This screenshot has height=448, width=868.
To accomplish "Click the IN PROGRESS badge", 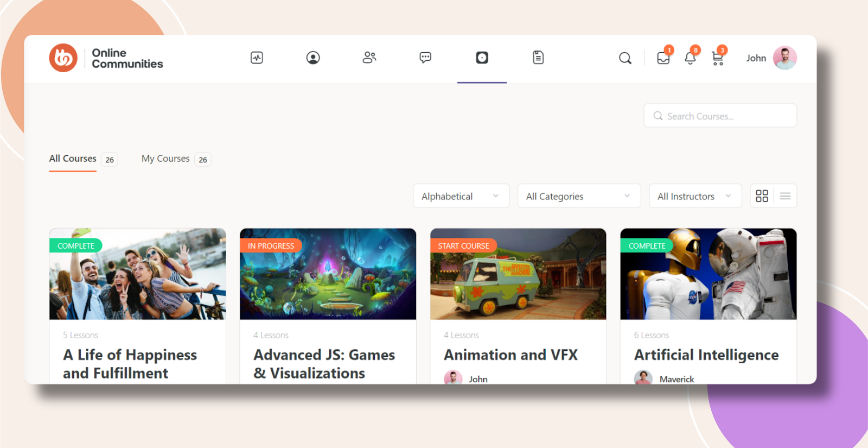I will [x=271, y=246].
